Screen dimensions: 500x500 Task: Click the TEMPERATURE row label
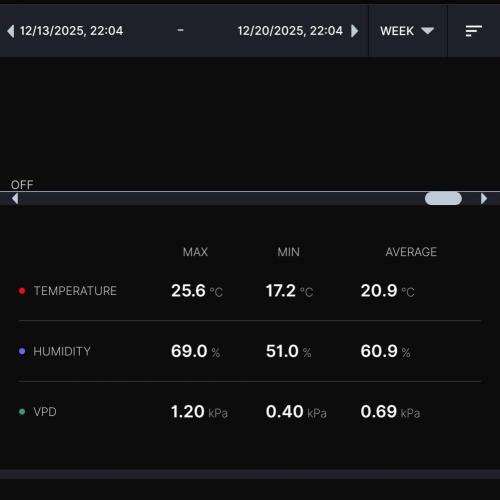tap(75, 291)
